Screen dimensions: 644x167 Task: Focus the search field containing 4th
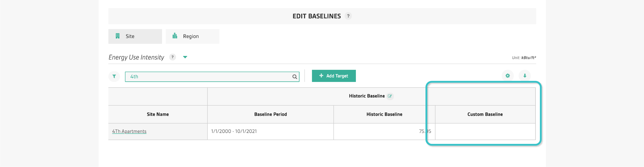pyautogui.click(x=212, y=77)
